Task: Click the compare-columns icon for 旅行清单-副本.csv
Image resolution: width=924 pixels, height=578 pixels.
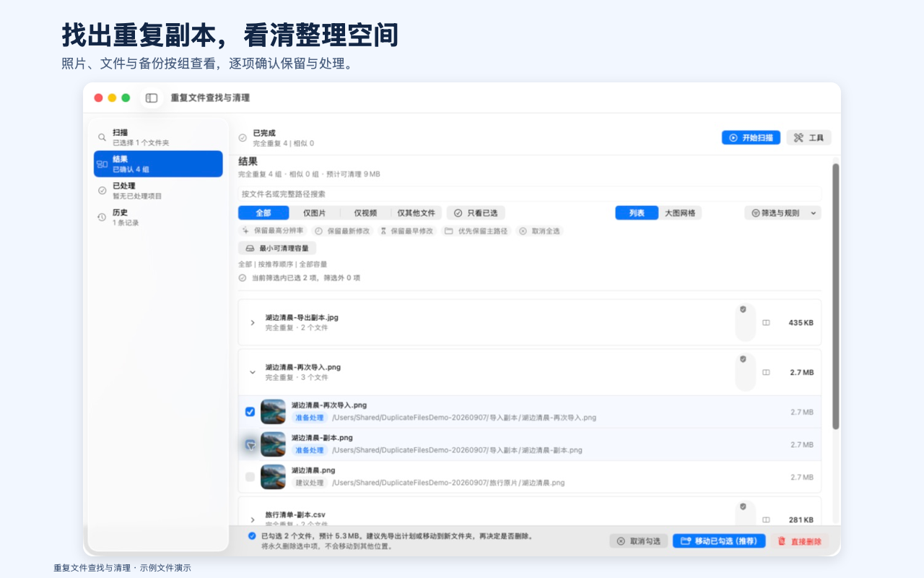Action: 766,520
